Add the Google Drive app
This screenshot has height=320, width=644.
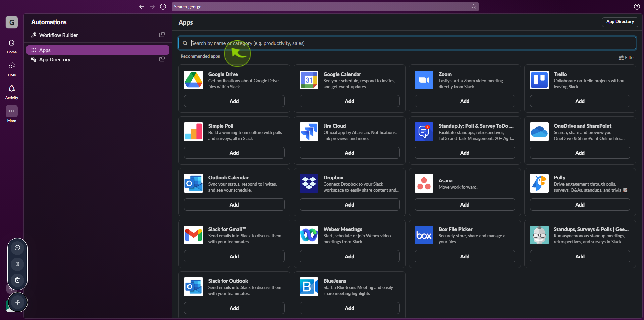click(x=234, y=101)
